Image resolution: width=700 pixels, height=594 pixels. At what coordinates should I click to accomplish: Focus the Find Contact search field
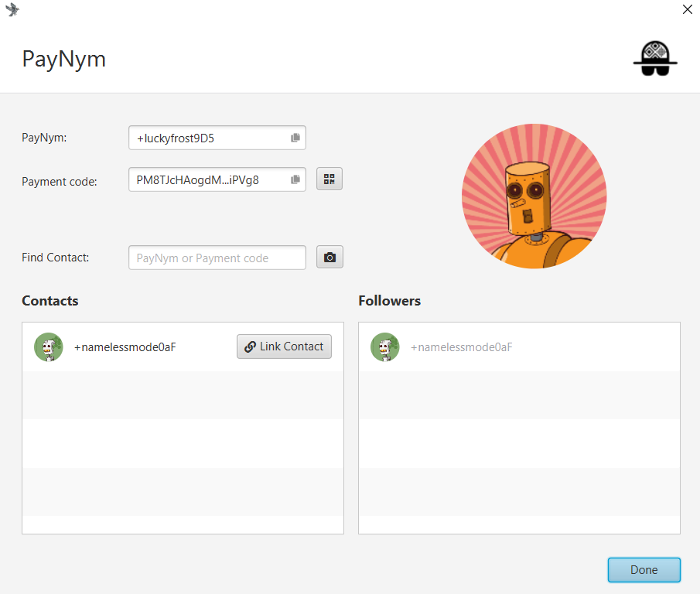[217, 258]
